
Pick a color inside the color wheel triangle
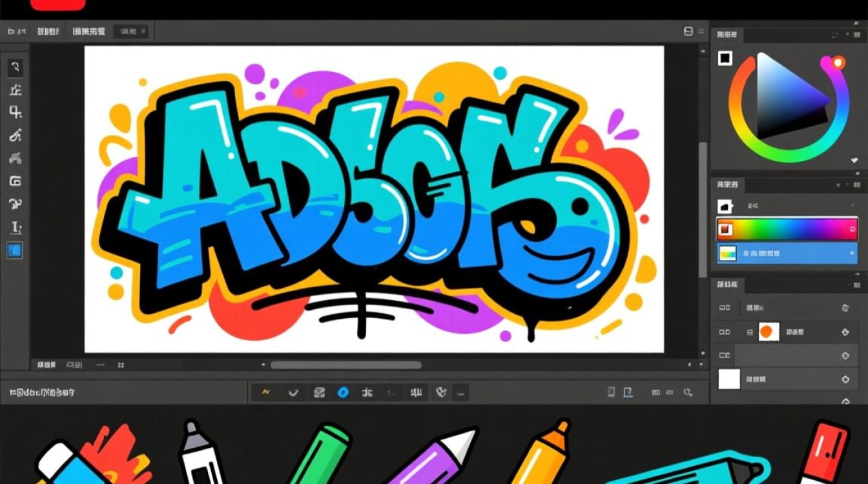click(x=785, y=97)
